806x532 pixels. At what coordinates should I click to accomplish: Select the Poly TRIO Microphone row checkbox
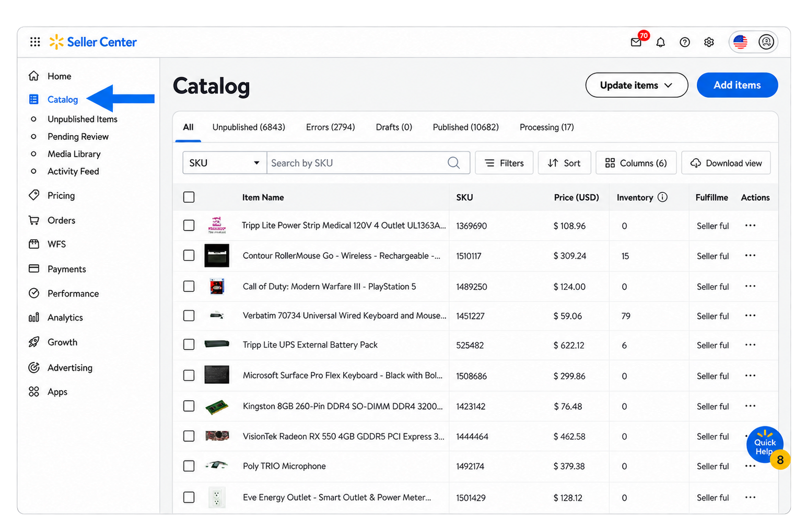pyautogui.click(x=189, y=466)
